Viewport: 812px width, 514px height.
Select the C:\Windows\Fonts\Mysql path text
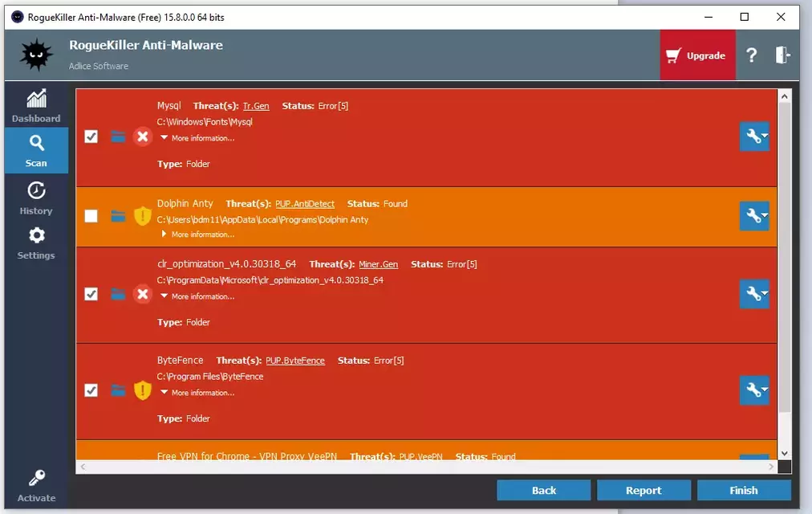click(205, 122)
